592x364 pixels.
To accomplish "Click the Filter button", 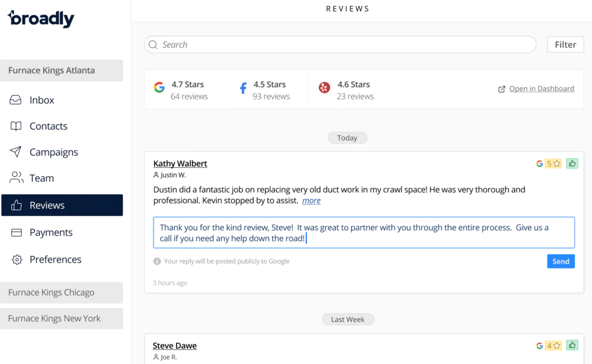I will 565,44.
